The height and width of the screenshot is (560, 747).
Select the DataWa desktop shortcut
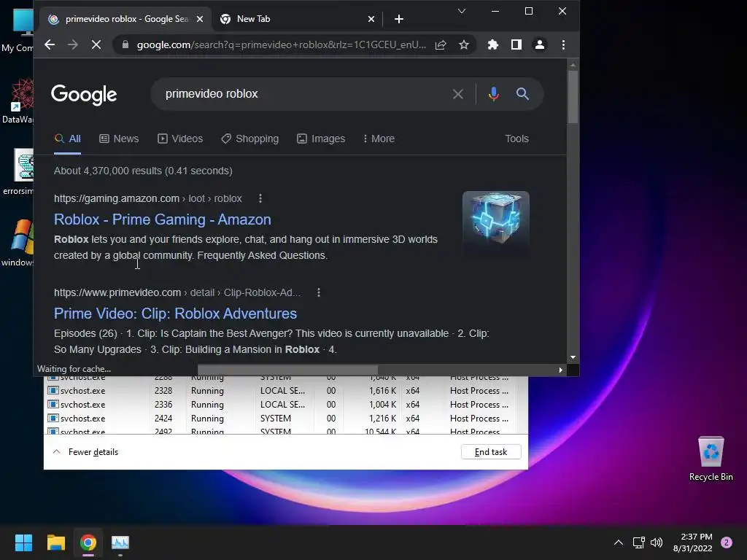point(18,101)
